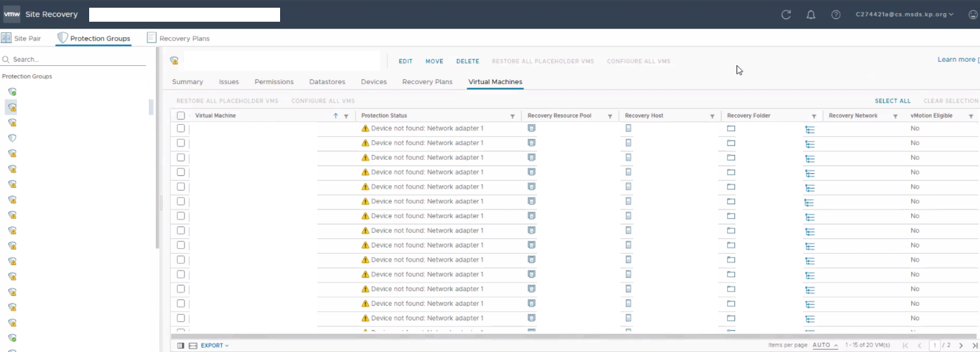Open the Items per page AUTO dropdown
The width and height of the screenshot is (980, 352).
click(825, 346)
